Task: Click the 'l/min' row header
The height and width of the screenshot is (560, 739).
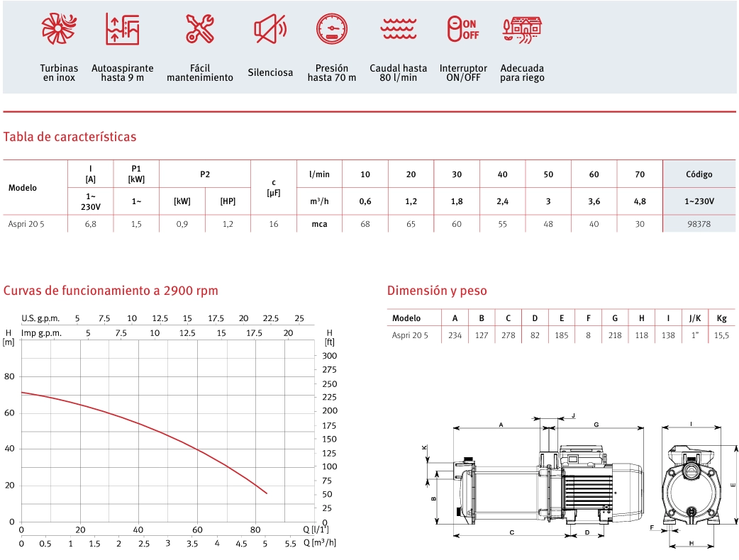Action: pos(319,174)
